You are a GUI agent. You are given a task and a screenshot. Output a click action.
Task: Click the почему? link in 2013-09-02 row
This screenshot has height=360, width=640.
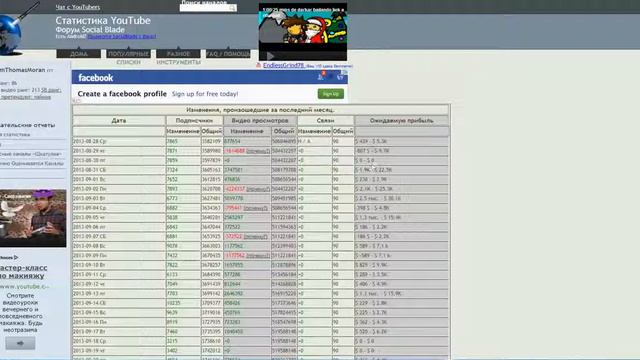click(258, 189)
